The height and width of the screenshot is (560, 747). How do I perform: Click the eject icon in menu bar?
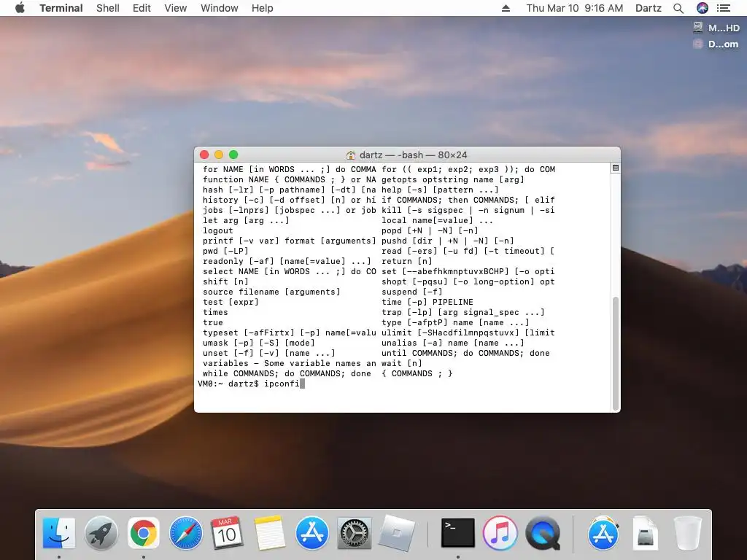506,8
